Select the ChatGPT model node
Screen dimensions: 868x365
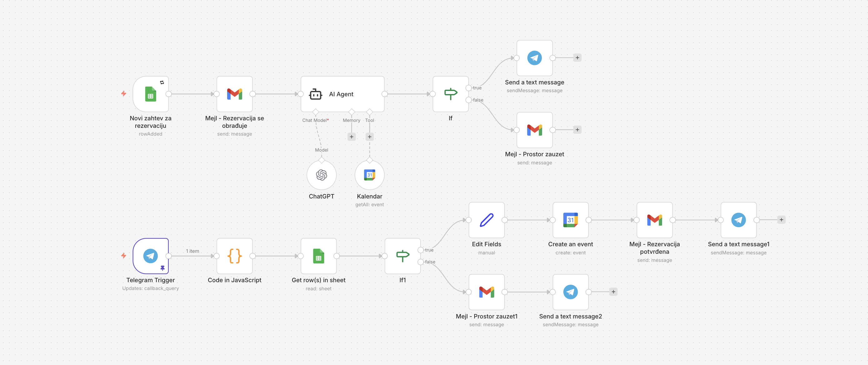(x=322, y=175)
